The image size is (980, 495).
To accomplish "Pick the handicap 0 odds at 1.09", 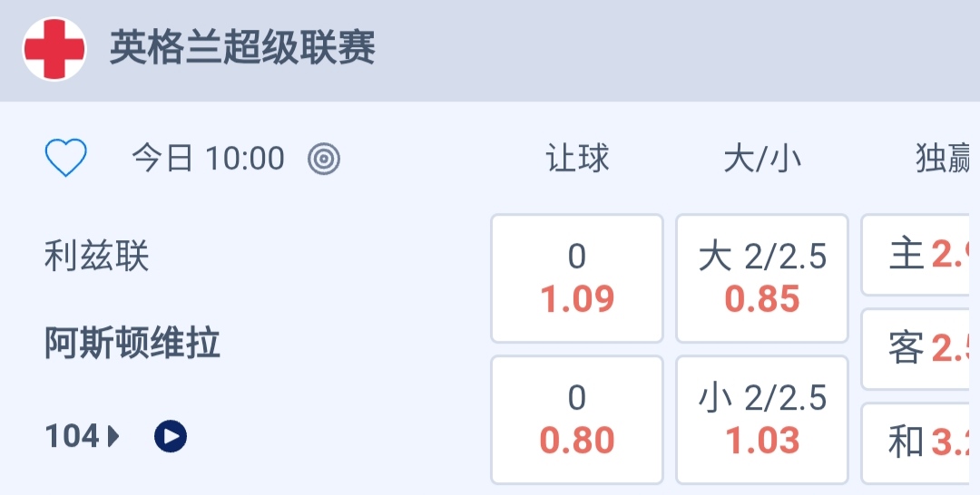I will tap(577, 278).
